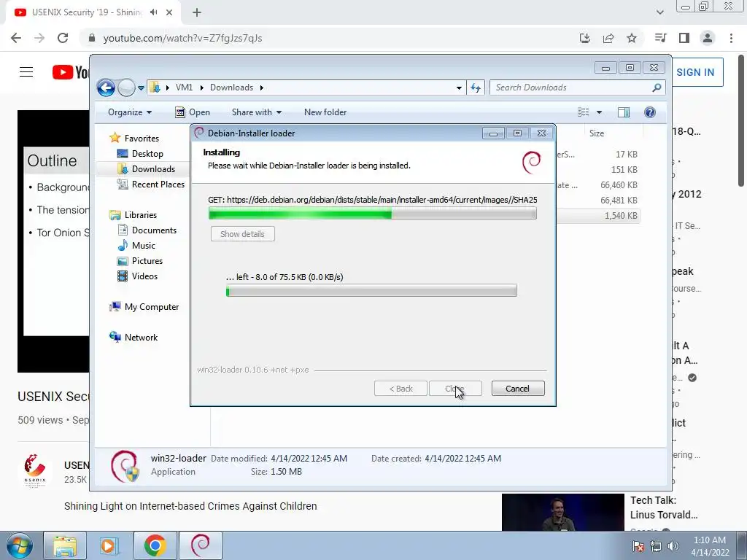The image size is (747, 560).
Task: Click the share page icon in Chrome address bar
Action: coord(608,38)
